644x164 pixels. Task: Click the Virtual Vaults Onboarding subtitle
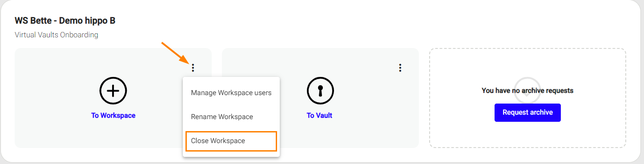(x=56, y=35)
